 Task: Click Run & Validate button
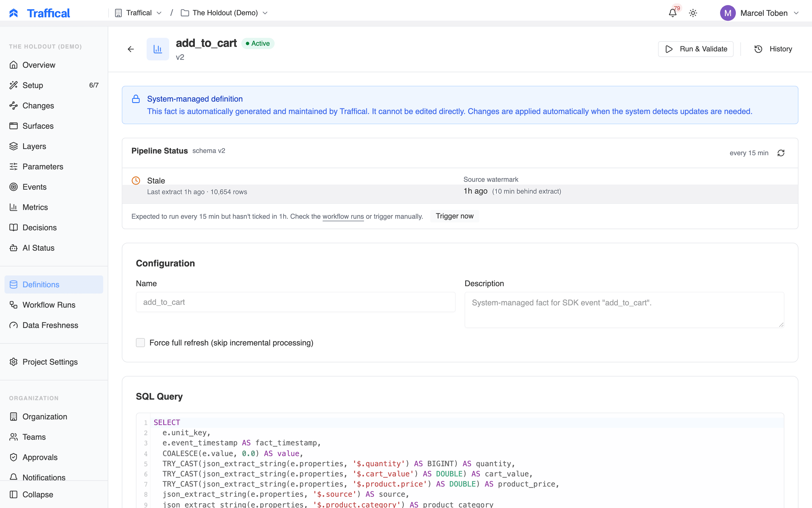(696, 49)
